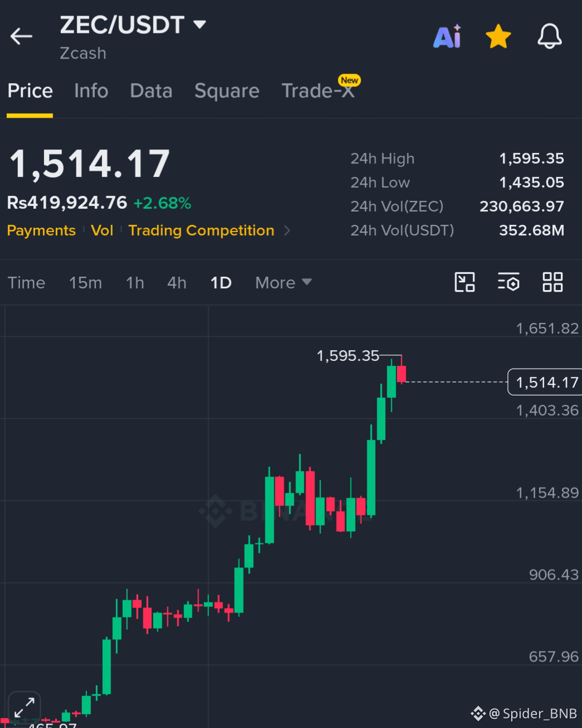
Task: Open the Square tab
Action: coord(227,91)
